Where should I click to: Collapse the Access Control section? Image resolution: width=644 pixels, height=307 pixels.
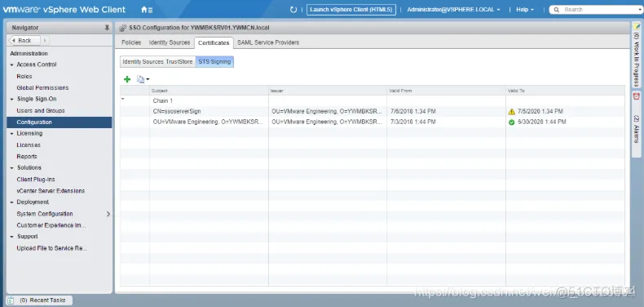pos(12,65)
